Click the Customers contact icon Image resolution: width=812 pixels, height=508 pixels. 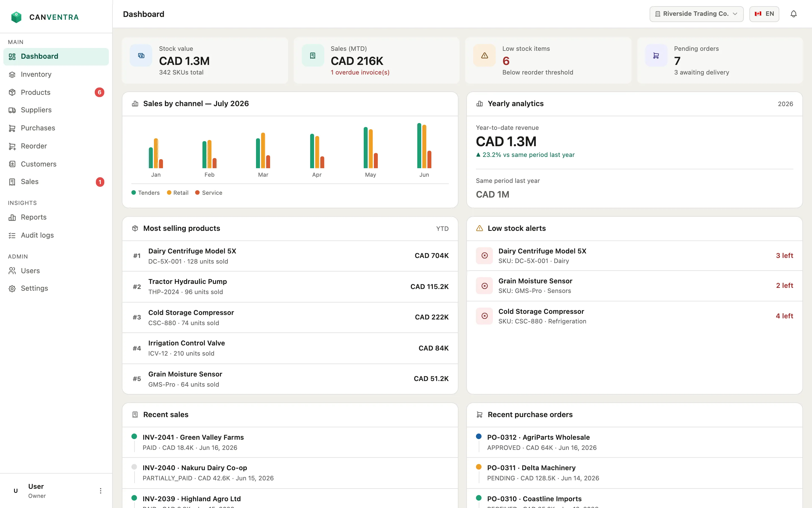[12, 164]
